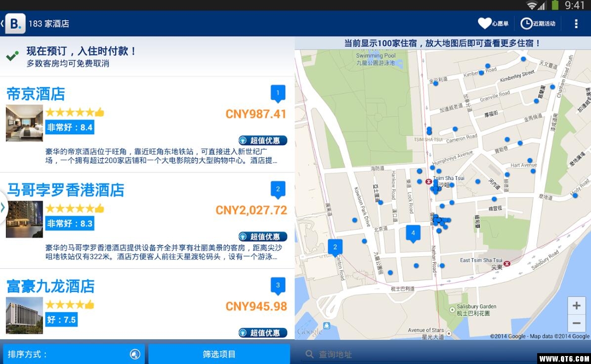This screenshot has width=591, height=364.
Task: Open the 排序方式 sort dropdown
Action: tap(74, 354)
